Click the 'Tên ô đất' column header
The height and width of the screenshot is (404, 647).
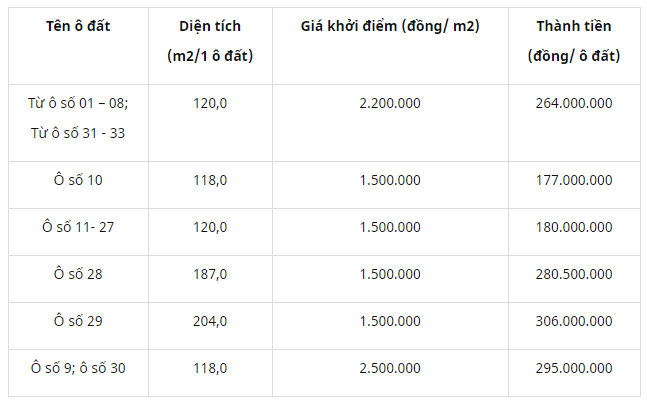pos(78,26)
